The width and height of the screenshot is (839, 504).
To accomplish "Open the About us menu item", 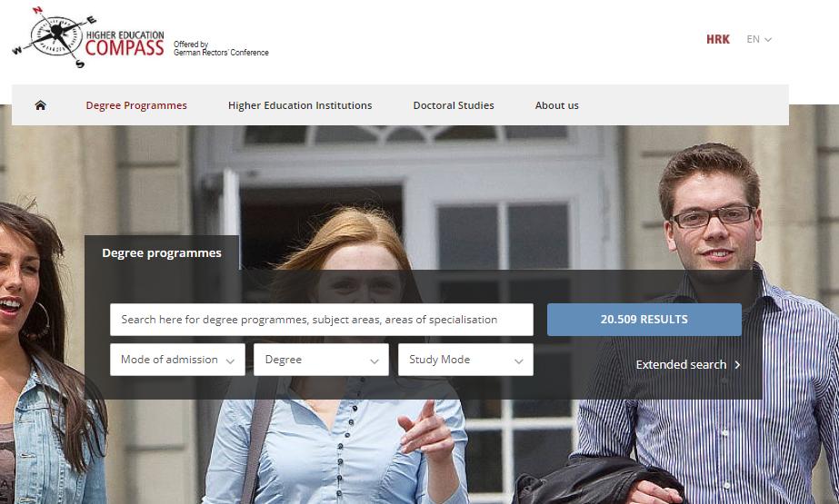I will point(557,105).
